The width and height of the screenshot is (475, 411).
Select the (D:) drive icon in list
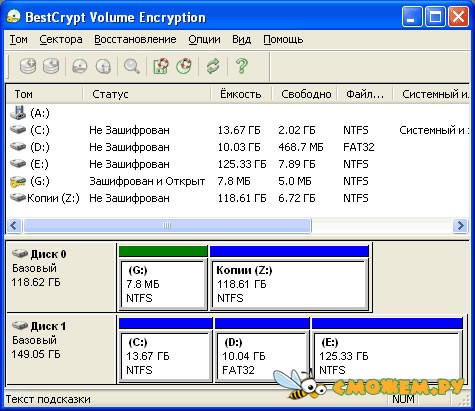18,147
